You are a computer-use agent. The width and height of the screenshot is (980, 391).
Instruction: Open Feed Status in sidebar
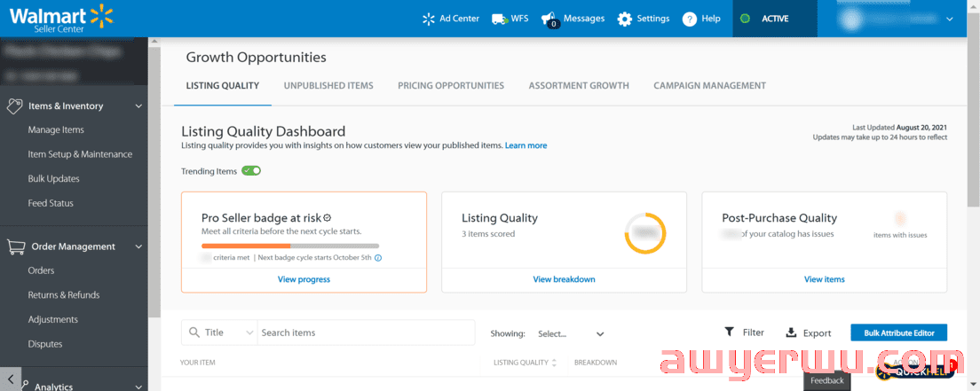51,203
